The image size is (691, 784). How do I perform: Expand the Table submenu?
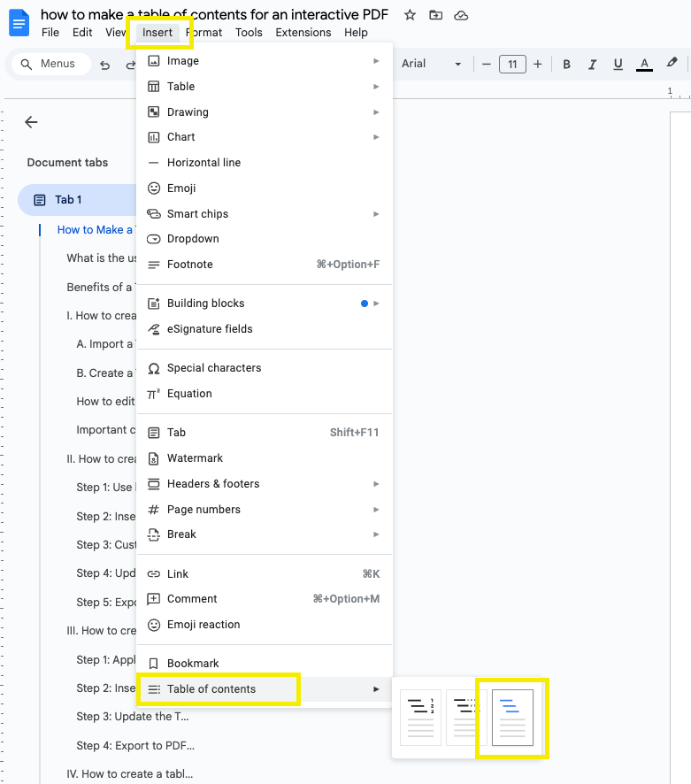(x=265, y=87)
